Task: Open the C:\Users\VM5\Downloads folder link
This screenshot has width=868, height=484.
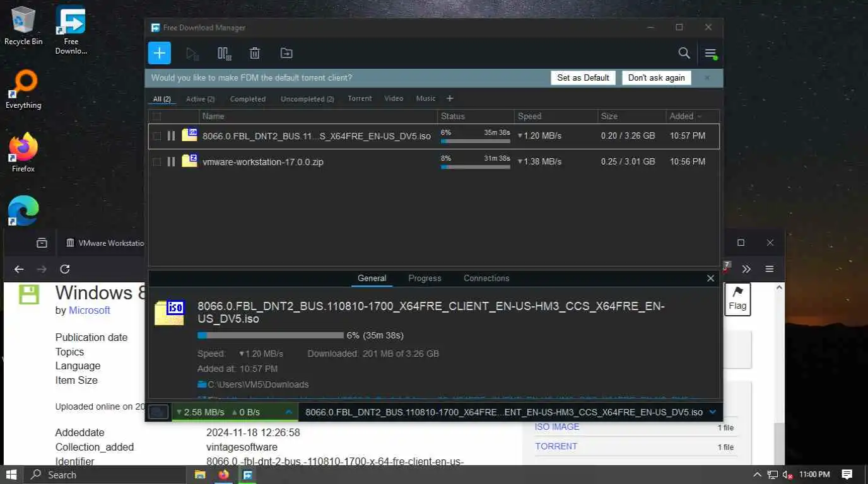Action: pyautogui.click(x=258, y=384)
